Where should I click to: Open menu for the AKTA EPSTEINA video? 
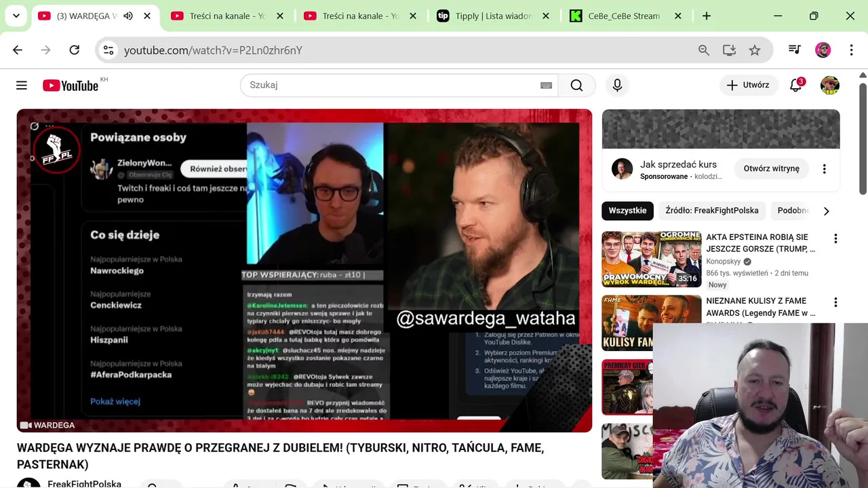tap(835, 239)
